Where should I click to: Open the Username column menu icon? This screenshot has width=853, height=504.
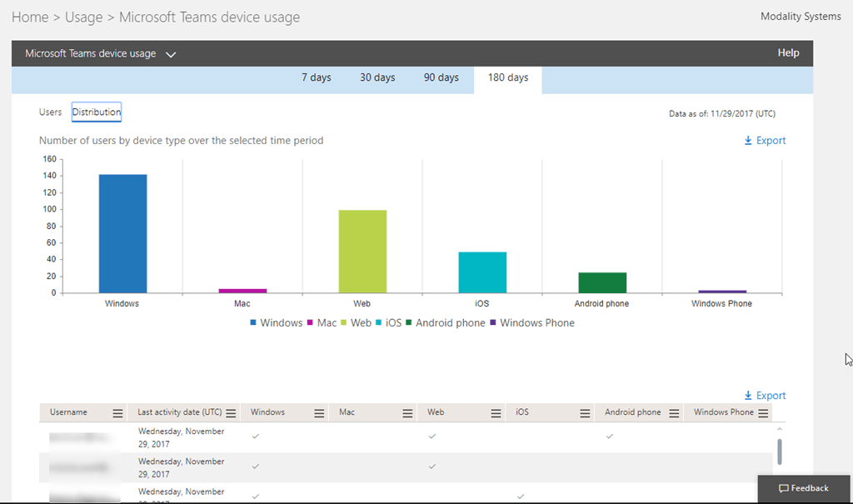tap(117, 413)
